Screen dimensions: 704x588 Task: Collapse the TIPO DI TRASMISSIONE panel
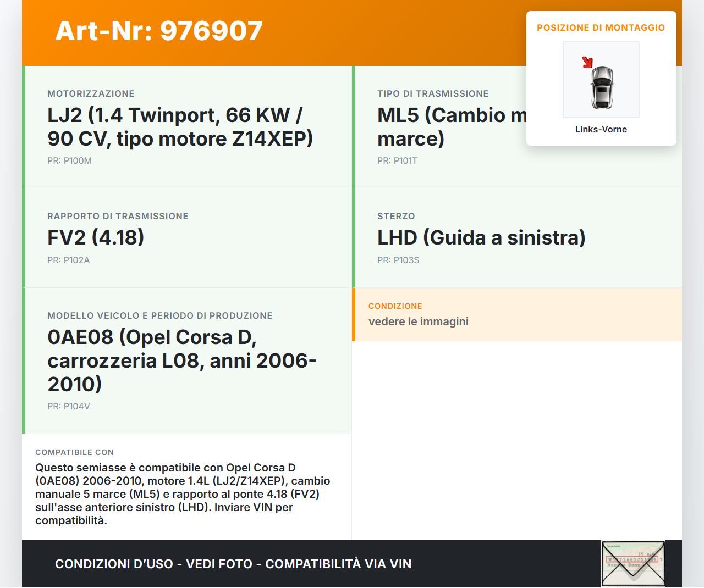433,93
